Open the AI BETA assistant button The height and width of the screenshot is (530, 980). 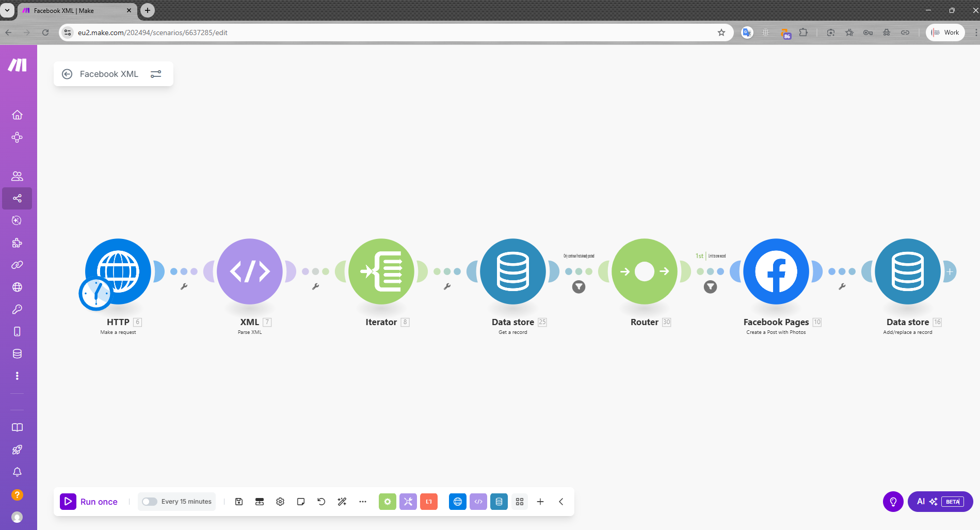click(940, 502)
